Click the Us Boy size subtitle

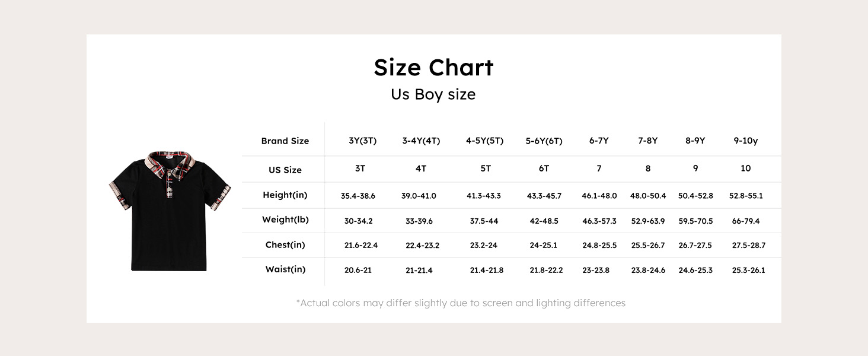click(x=433, y=94)
